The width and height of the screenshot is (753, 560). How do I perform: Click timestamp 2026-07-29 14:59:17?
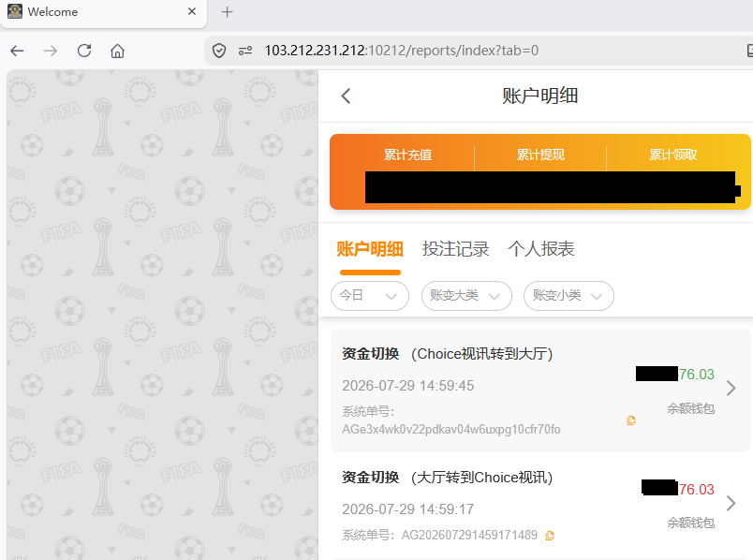point(407,509)
